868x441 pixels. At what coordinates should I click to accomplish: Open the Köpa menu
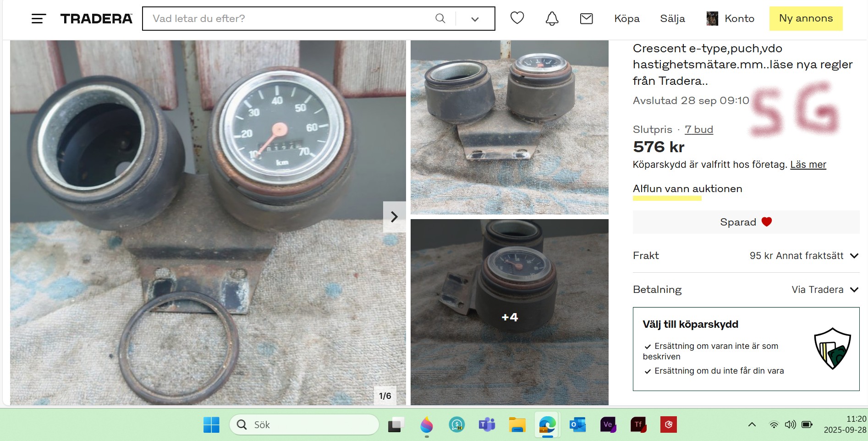626,19
